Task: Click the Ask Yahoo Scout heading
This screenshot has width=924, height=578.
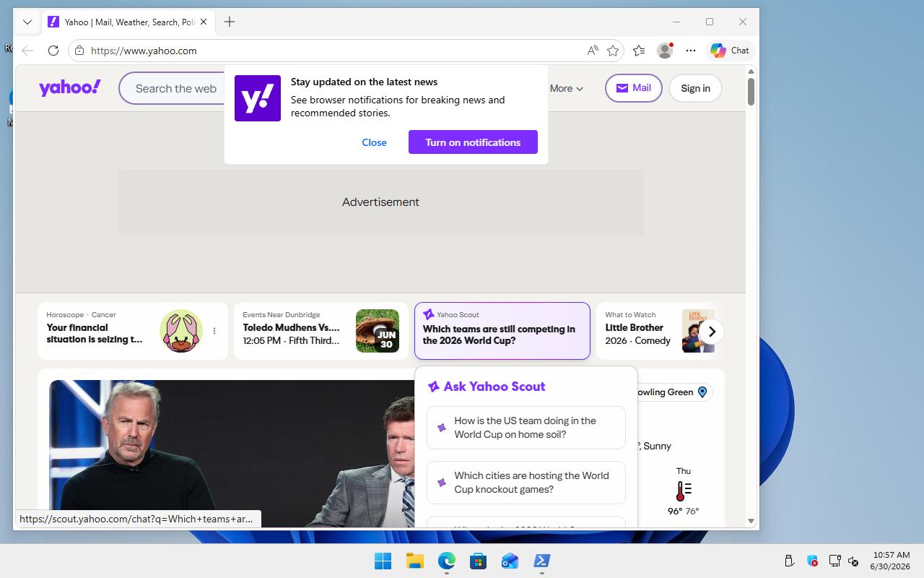Action: click(494, 387)
